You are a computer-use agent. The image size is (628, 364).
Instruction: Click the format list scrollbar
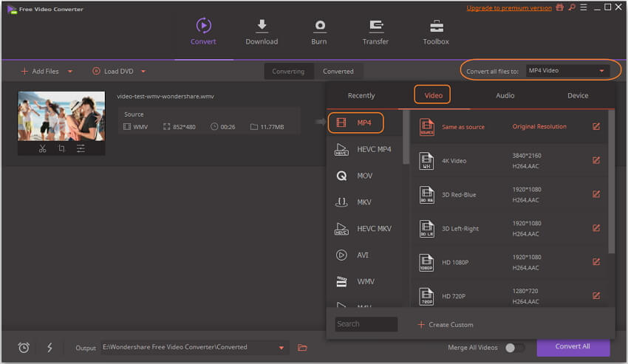406,137
